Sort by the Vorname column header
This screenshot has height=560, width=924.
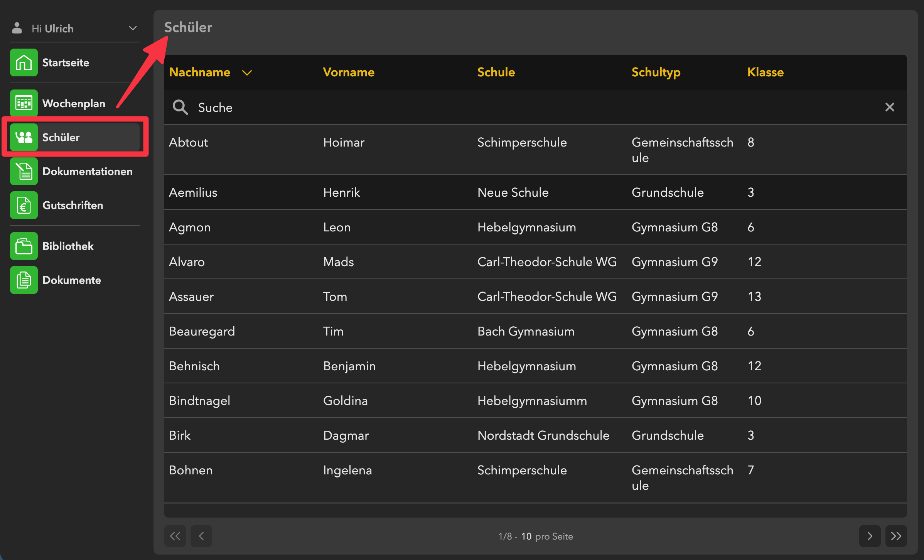tap(349, 72)
